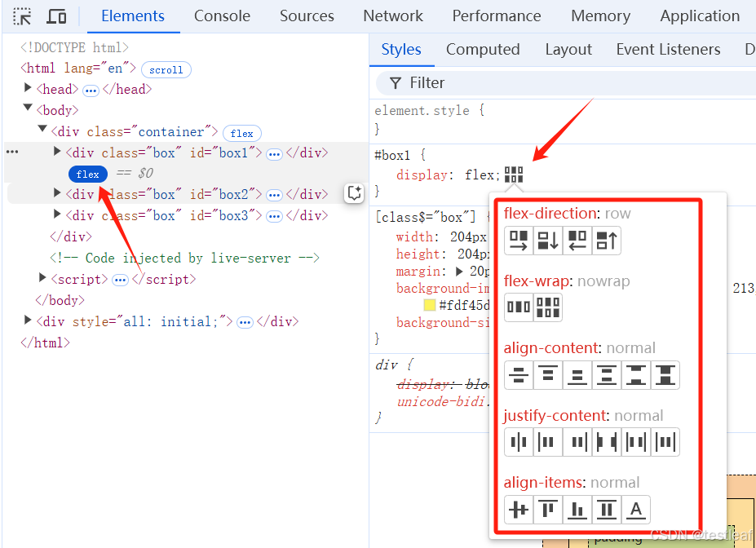Set flex-direction to row

pyautogui.click(x=519, y=241)
